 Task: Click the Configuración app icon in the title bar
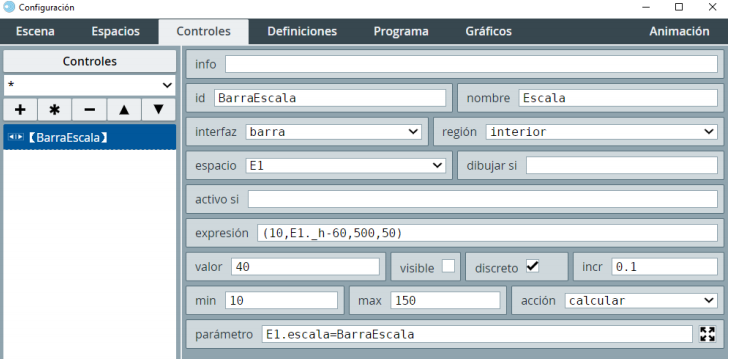tap(9, 7)
